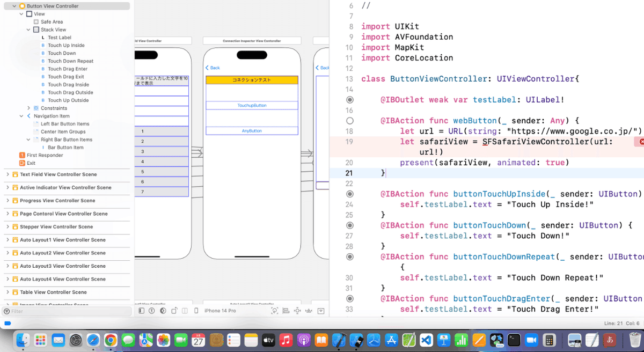This screenshot has width=644, height=352.
Task: Open Podcasts from the Dock
Action: tap(304, 340)
